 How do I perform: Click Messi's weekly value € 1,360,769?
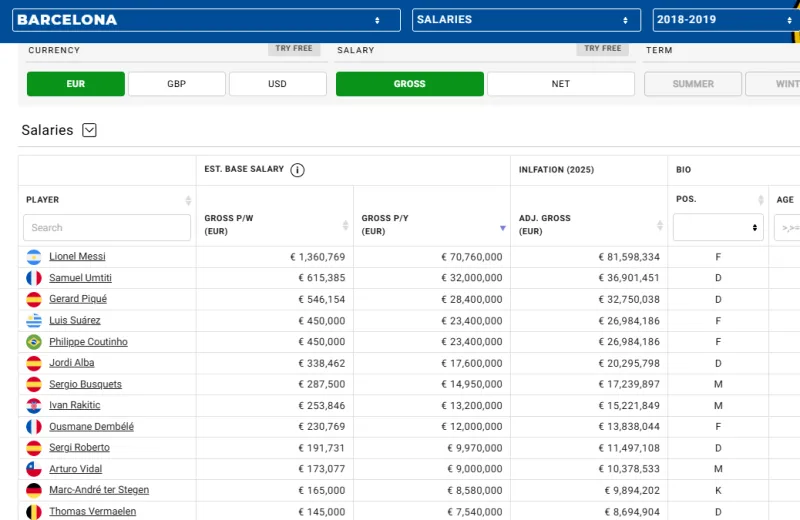(x=318, y=257)
